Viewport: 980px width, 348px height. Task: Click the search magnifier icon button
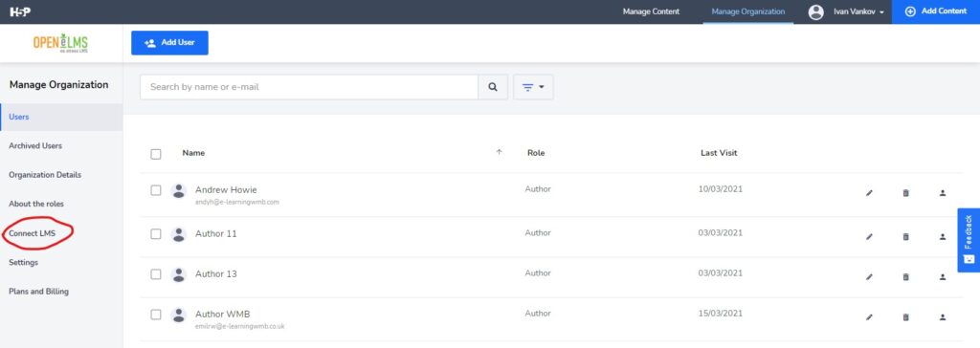493,87
